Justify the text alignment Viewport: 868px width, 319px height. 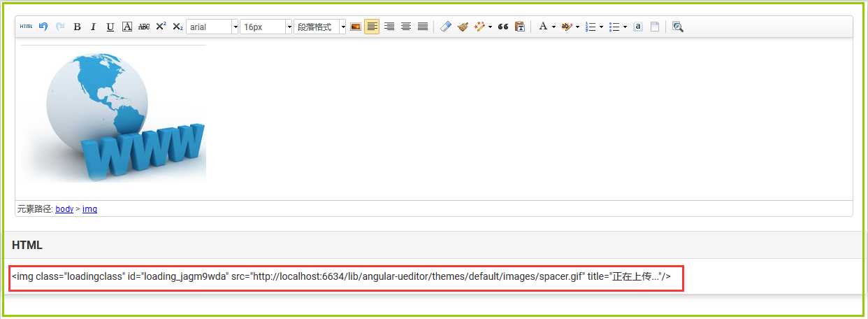423,27
